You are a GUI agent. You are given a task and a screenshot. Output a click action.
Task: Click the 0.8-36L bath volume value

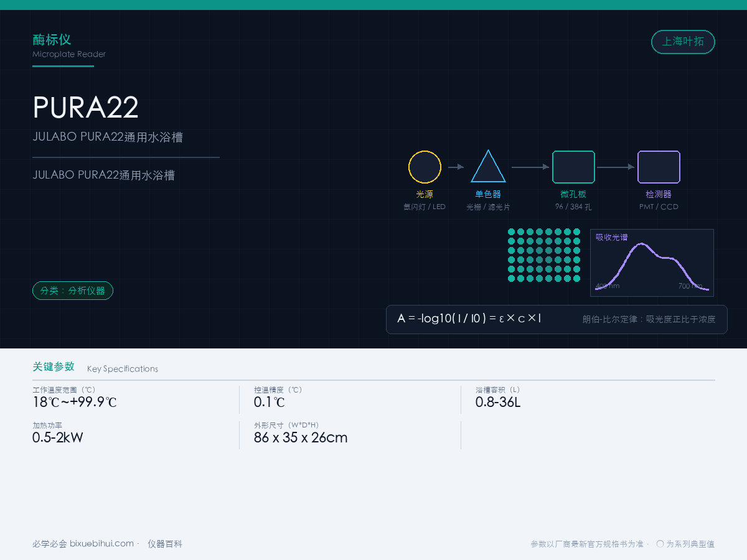[498, 402]
